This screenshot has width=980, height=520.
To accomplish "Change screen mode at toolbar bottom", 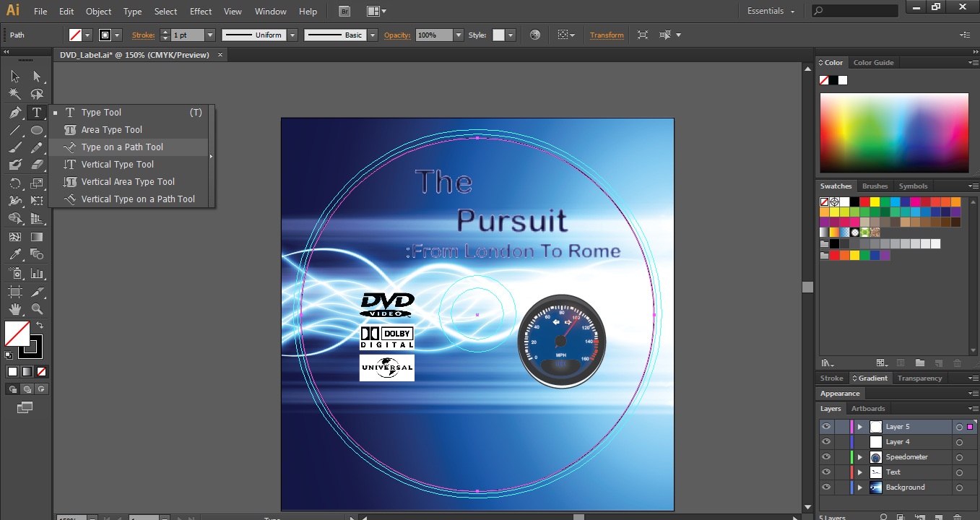I will click(25, 407).
